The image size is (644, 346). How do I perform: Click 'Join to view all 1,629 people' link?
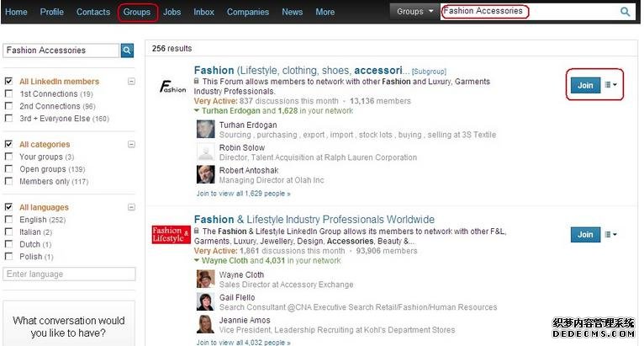click(x=243, y=194)
